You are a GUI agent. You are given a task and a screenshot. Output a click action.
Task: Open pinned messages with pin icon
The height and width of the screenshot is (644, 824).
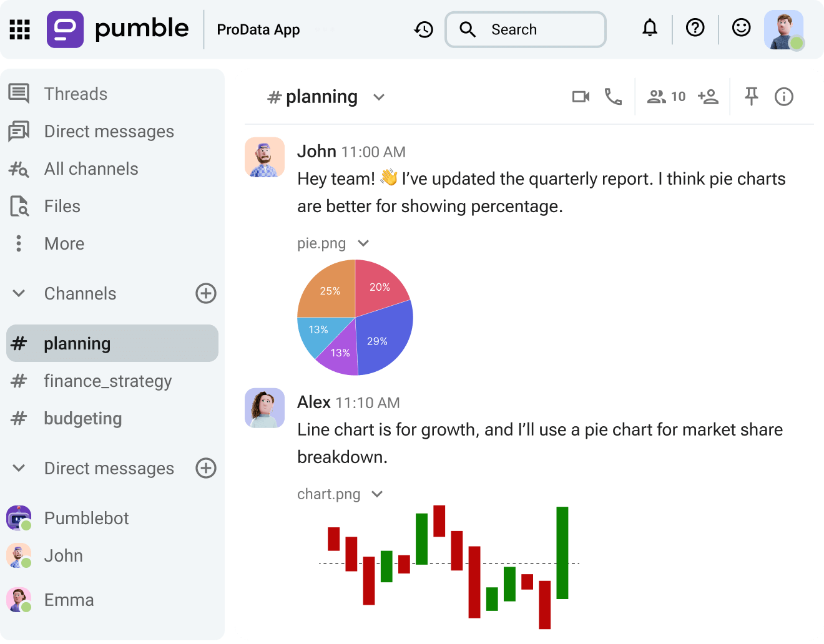tap(751, 97)
